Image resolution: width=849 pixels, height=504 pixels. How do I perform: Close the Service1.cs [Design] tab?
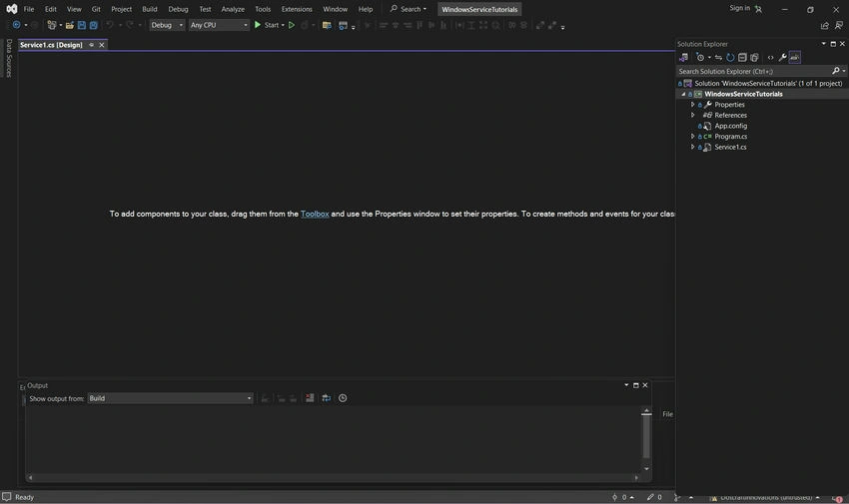tap(101, 45)
